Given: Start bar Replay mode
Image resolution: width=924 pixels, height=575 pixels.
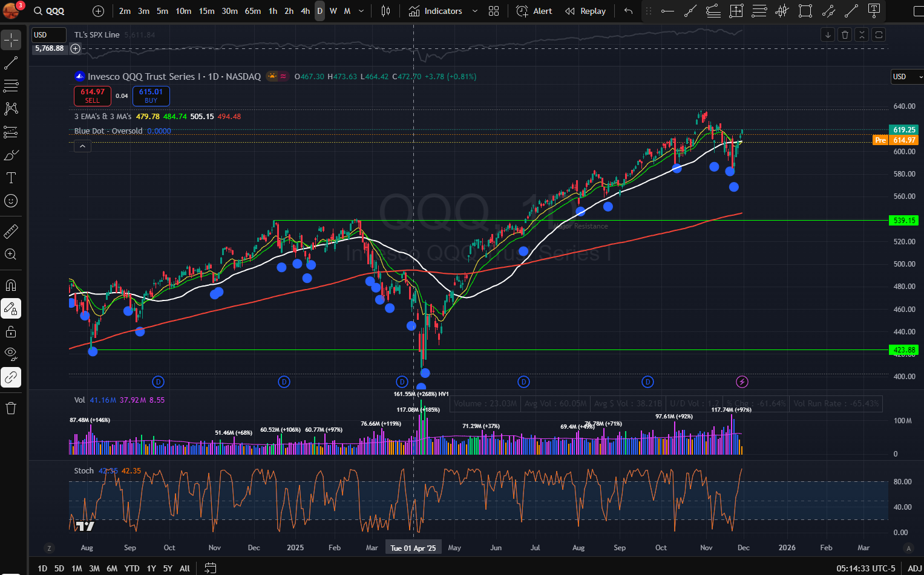Looking at the screenshot, I should 585,11.
